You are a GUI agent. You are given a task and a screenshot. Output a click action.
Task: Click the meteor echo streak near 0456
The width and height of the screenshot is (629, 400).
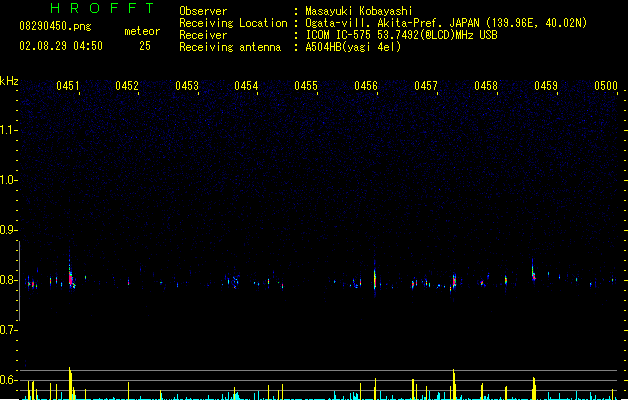pyautogui.click(x=375, y=278)
